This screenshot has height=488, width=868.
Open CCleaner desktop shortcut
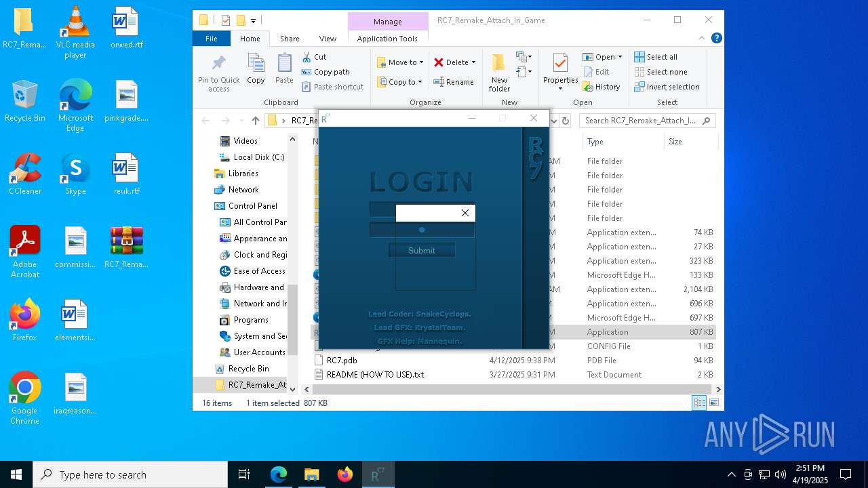25,174
